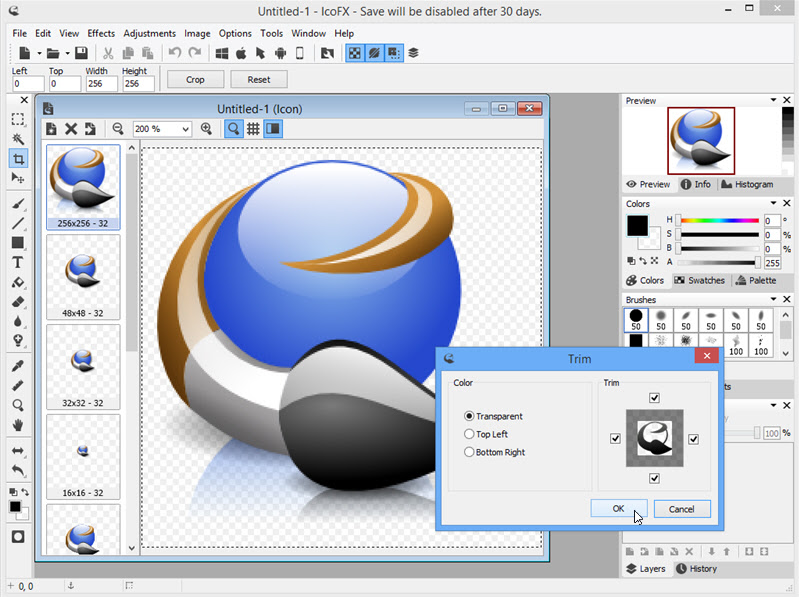Click the Width input field
799x597 pixels.
coord(101,84)
